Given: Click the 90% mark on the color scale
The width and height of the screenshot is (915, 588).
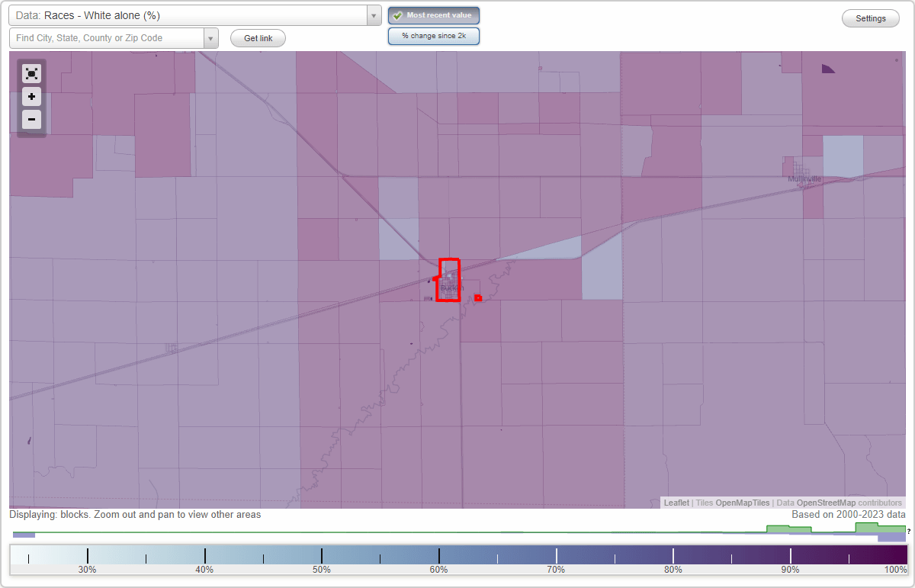Looking at the screenshot, I should point(789,556).
